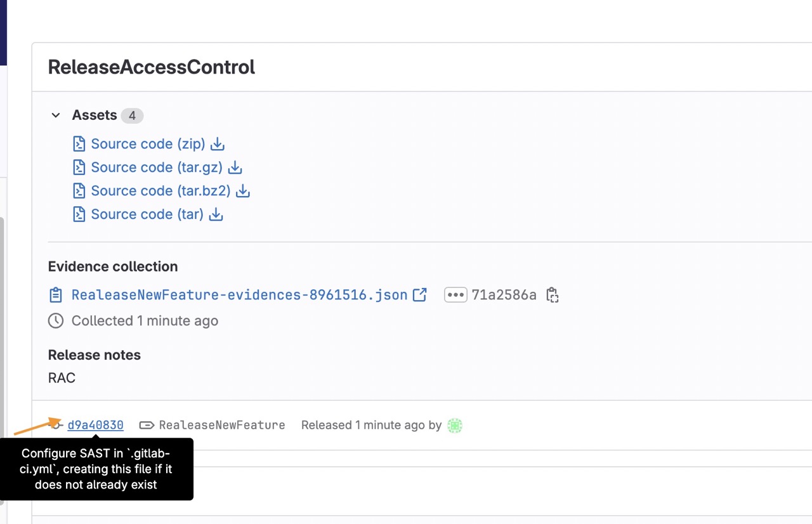Select the Source code (tar.bz2) link
Screen dimensions: 812x524
point(160,191)
